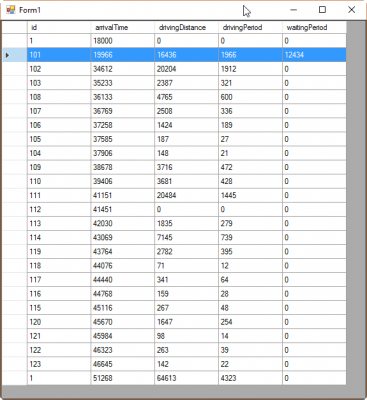
Task: Select drivingPeriod cell 395
Action: point(251,252)
